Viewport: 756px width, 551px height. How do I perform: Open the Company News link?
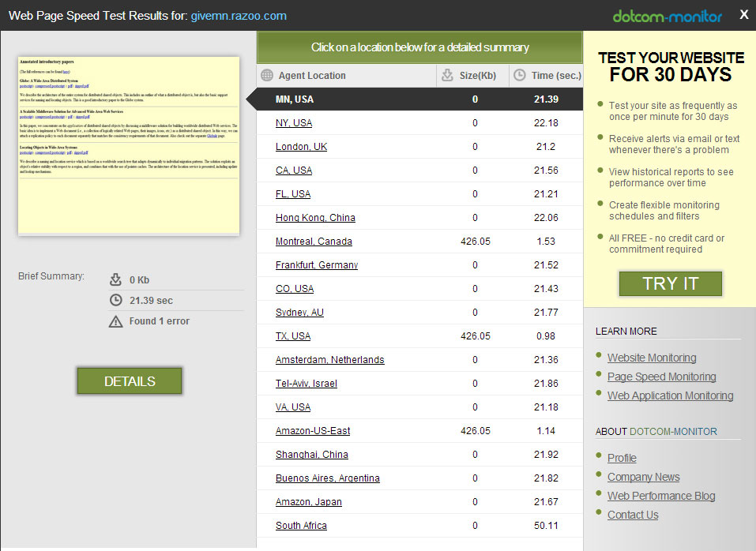click(644, 476)
